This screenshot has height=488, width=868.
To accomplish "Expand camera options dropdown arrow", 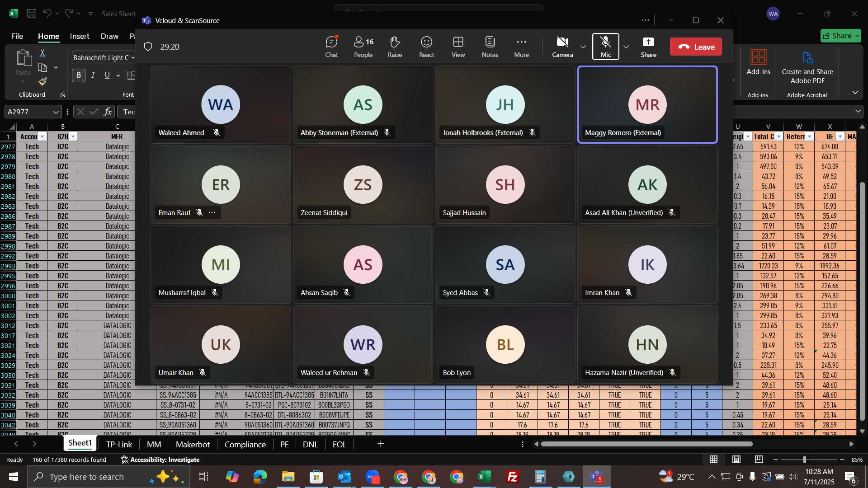I will (583, 47).
